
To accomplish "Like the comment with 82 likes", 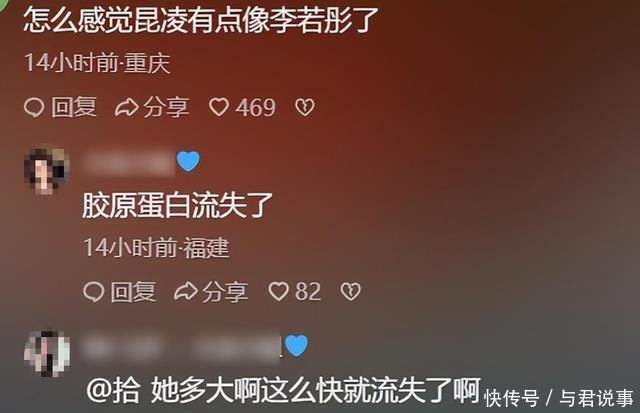I will (x=278, y=292).
